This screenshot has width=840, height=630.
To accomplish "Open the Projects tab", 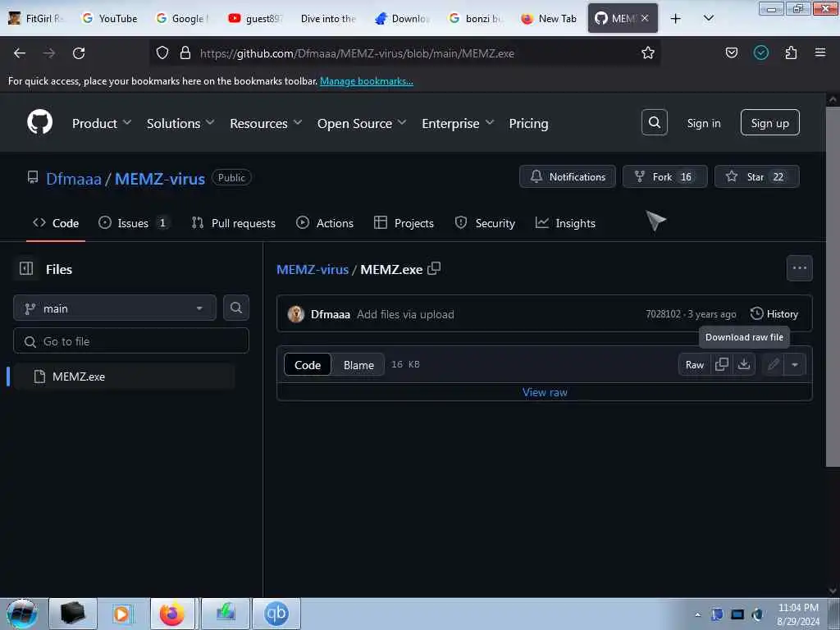I will click(x=404, y=223).
